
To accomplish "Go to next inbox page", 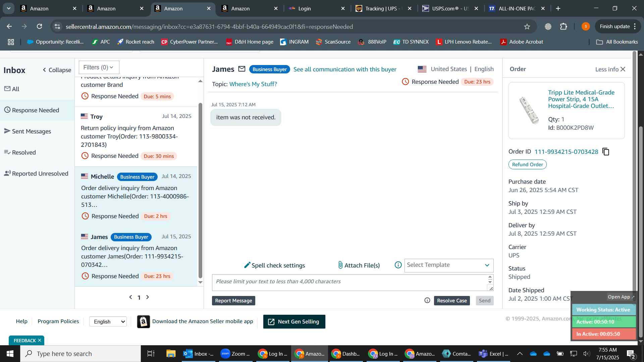I will (148, 297).
